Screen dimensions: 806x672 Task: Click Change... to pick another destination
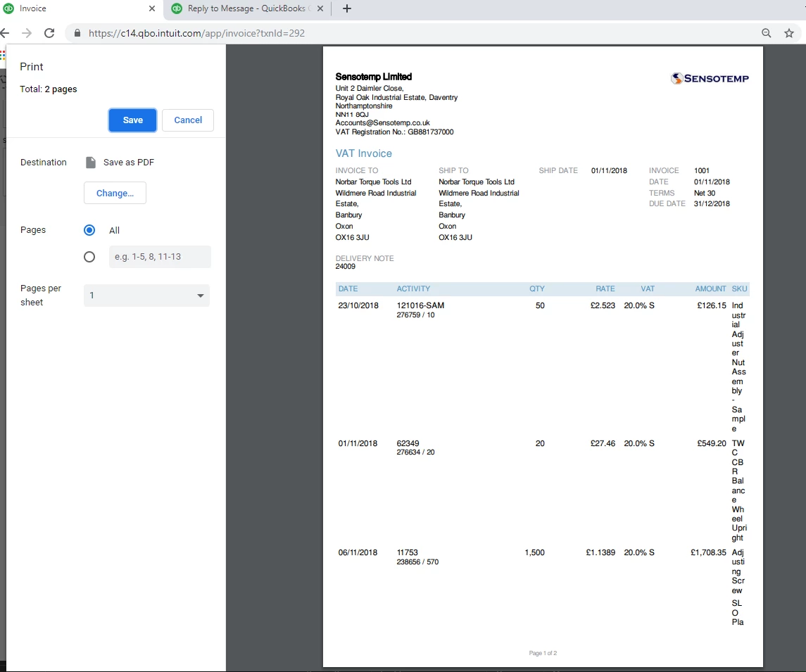tap(115, 194)
